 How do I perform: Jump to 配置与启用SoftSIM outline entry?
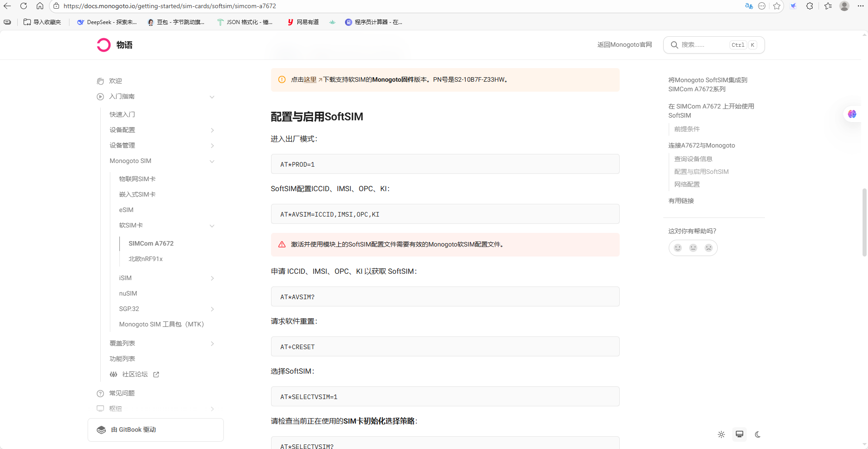[x=701, y=172]
